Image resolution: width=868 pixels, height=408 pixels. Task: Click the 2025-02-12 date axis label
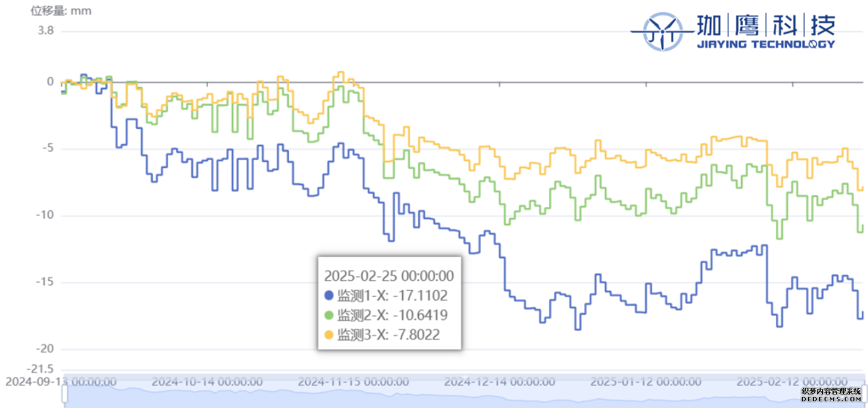(791, 382)
